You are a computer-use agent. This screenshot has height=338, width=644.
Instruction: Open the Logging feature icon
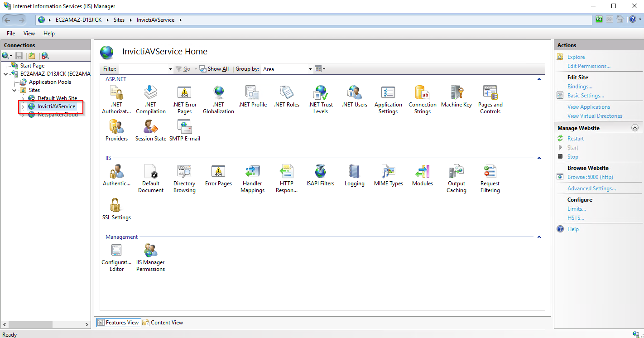click(x=354, y=176)
